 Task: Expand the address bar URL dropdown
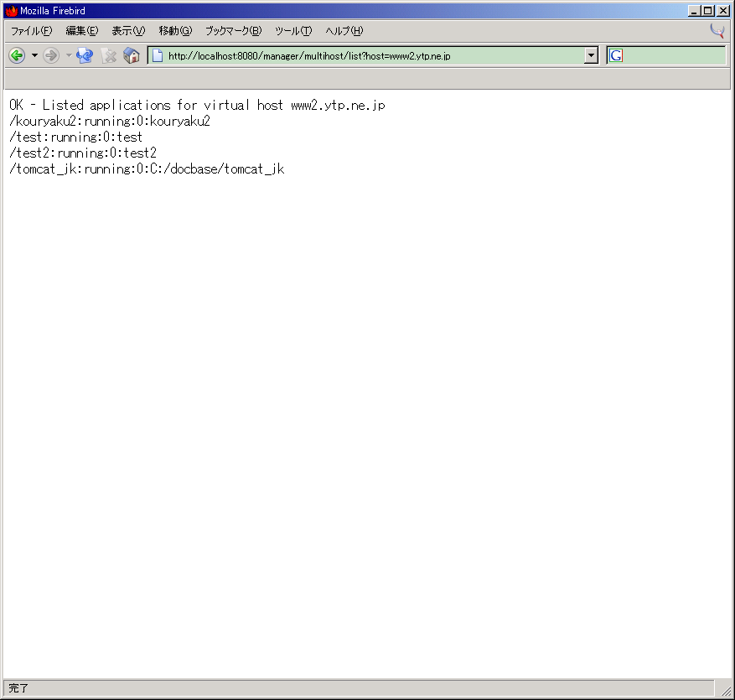(x=591, y=56)
